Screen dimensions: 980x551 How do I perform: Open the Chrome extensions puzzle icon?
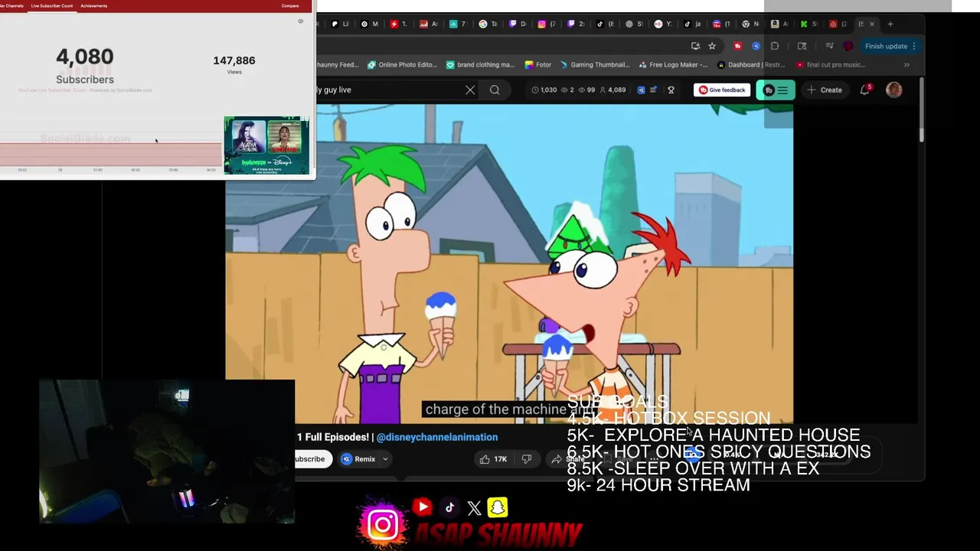coord(774,46)
